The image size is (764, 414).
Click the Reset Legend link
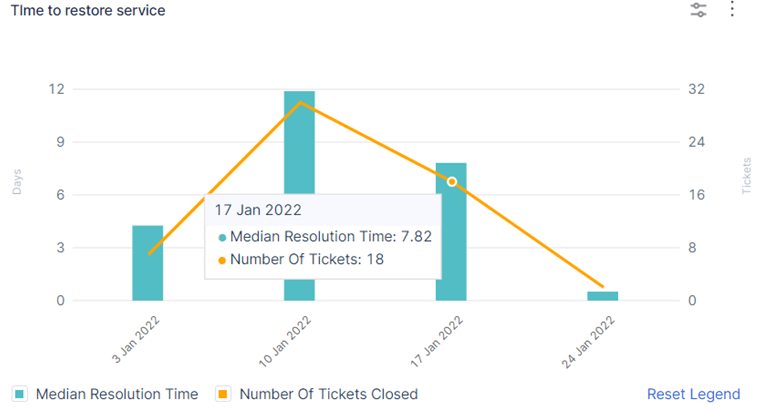click(693, 394)
